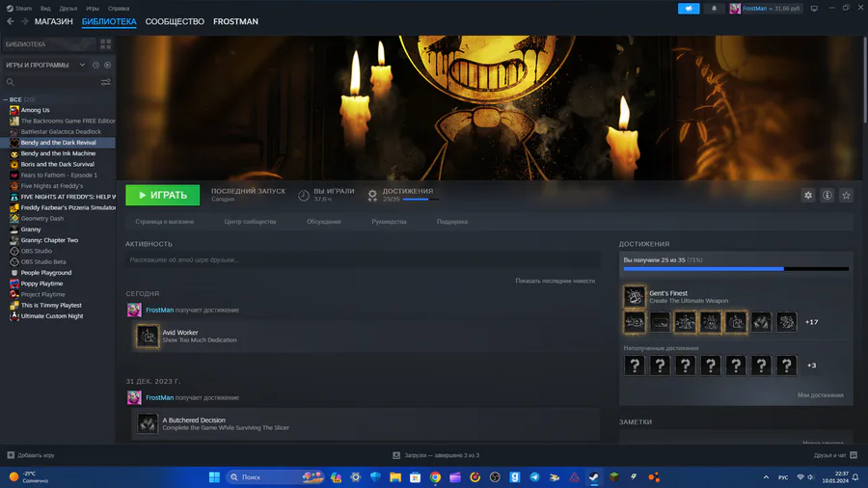This screenshot has width=868, height=488.
Task: Open the notifications bell
Action: tap(714, 9)
